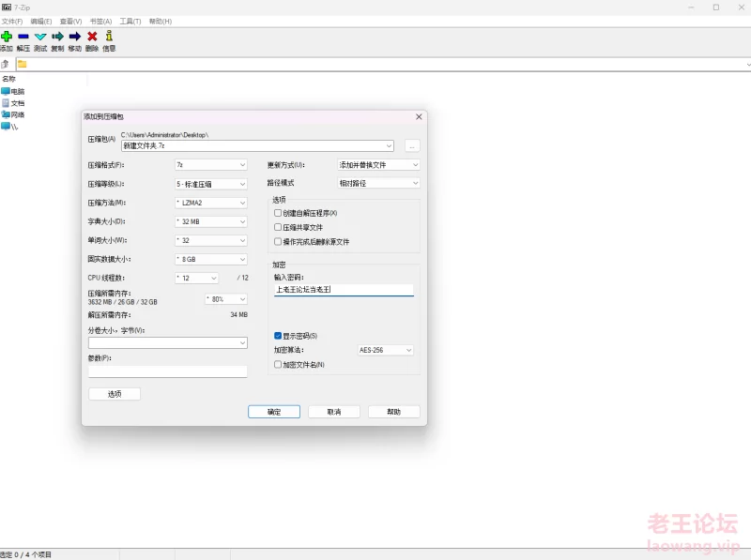Maximize the 7-Zip window
This screenshot has height=560, width=751.
tap(716, 8)
